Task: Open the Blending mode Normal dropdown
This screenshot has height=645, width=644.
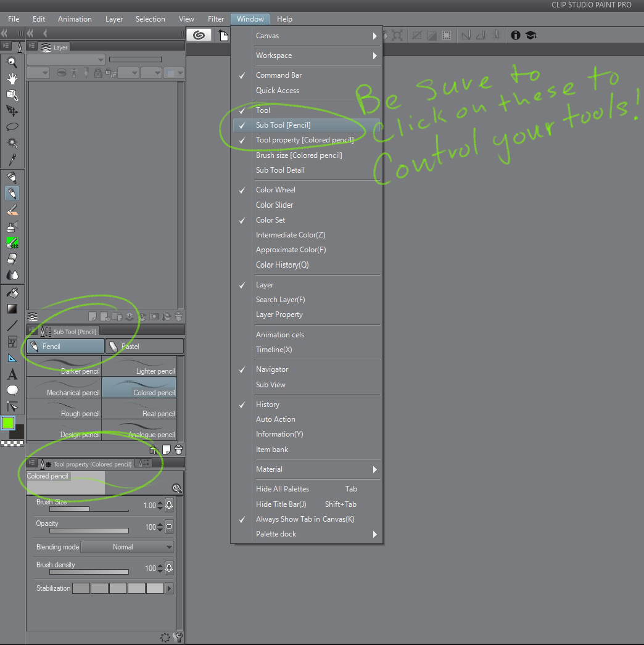Action: coord(127,547)
